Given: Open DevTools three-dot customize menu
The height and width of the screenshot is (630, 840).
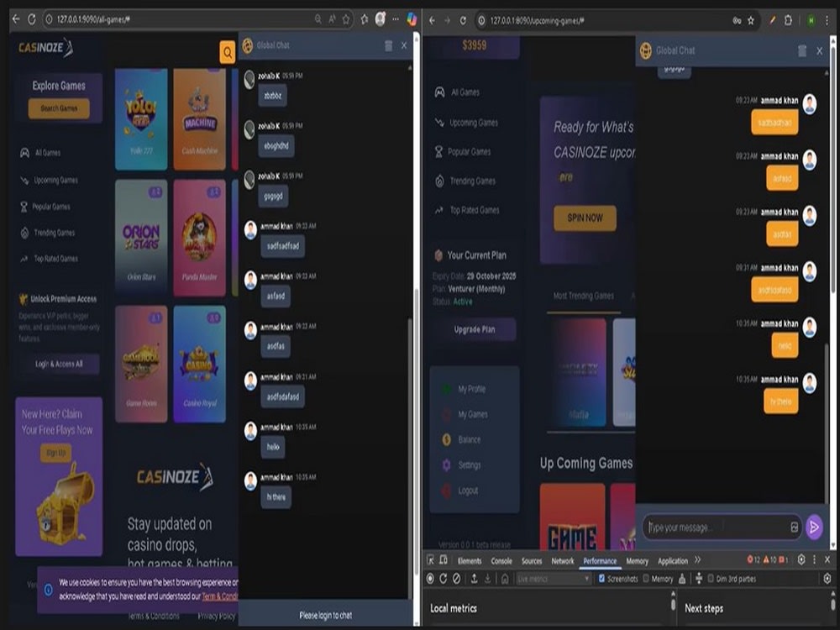Looking at the screenshot, I should (x=814, y=559).
